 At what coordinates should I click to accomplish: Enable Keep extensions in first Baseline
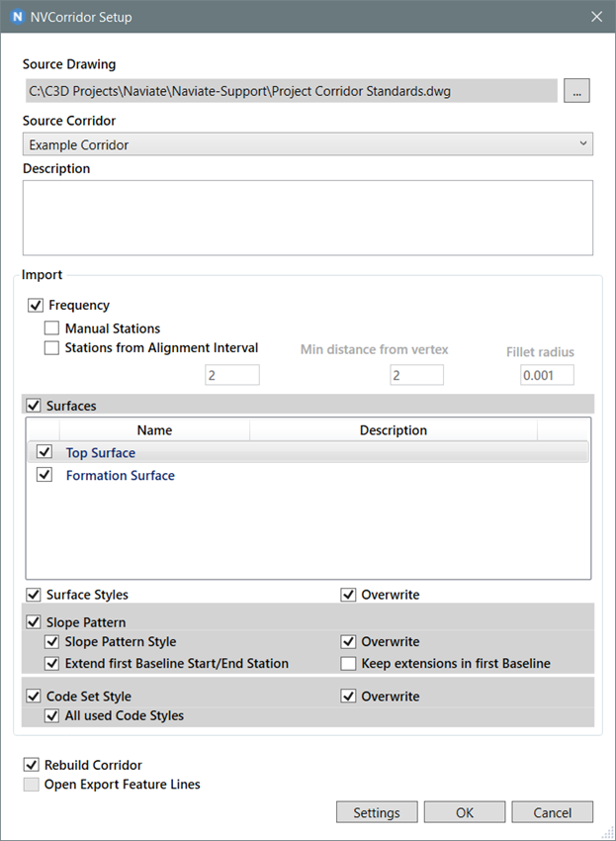(348, 664)
